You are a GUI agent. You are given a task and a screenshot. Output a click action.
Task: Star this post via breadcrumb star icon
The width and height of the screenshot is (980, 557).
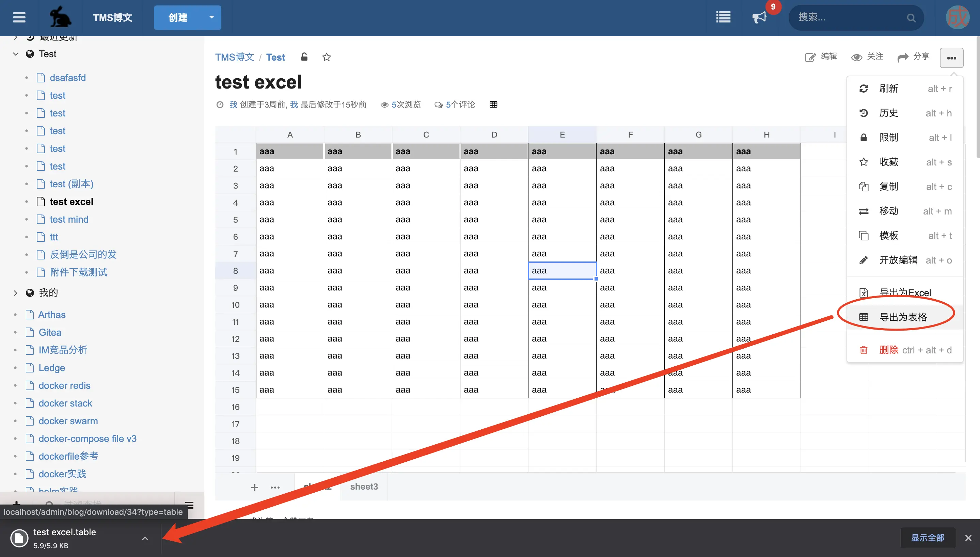[x=326, y=57]
